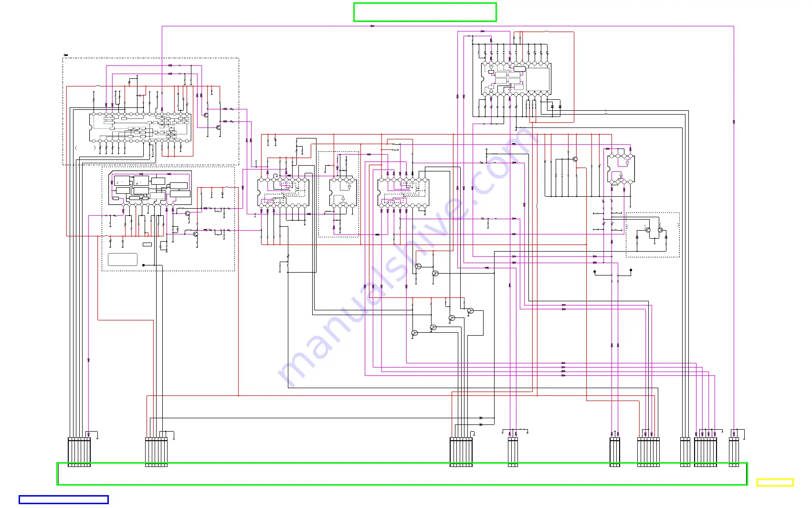The image size is (812, 508).
Task: Click the small yellow-bordered link box
Action: [x=775, y=482]
